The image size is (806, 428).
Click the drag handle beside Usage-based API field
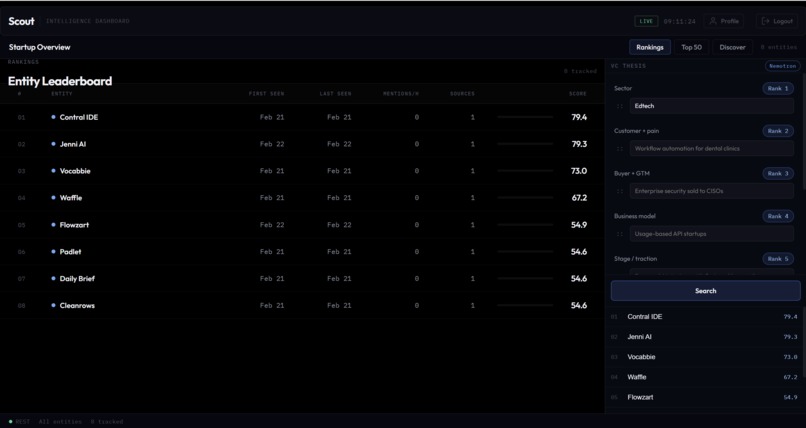620,234
